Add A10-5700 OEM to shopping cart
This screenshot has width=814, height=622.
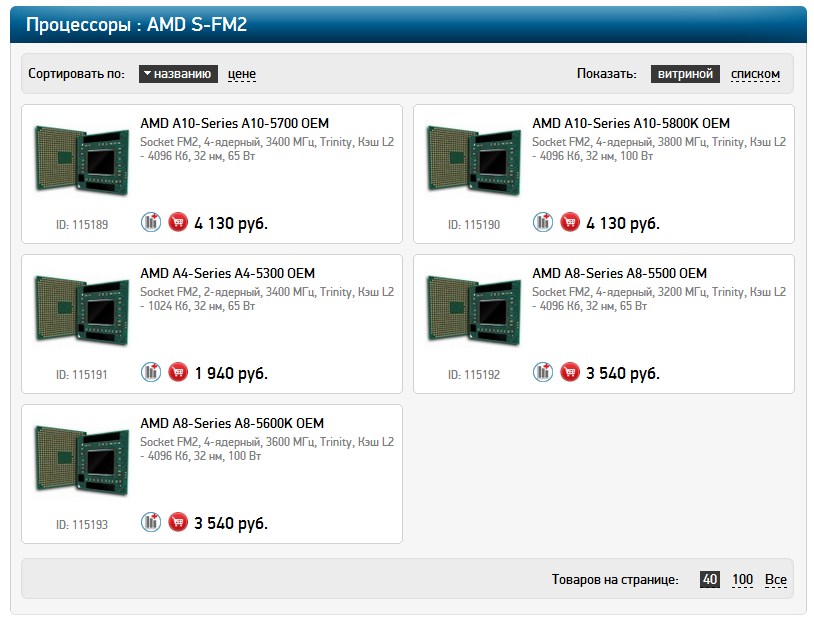tap(178, 222)
